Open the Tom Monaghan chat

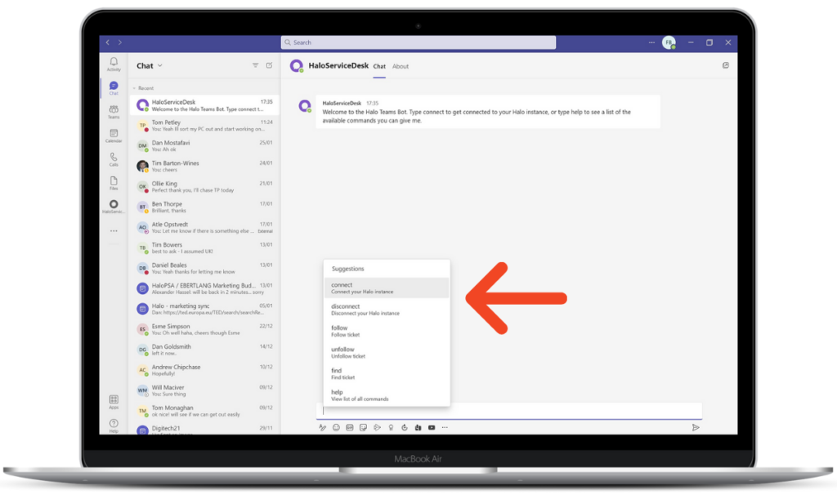(204, 411)
